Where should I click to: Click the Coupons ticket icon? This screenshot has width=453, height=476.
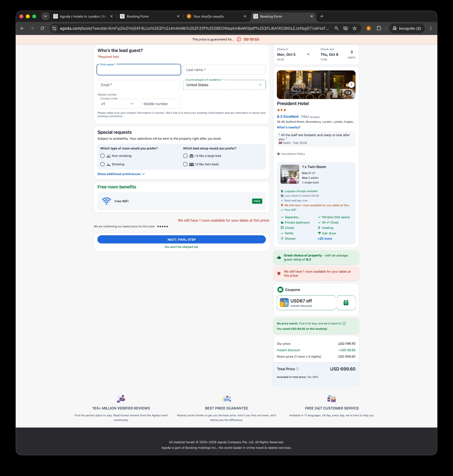(280, 290)
